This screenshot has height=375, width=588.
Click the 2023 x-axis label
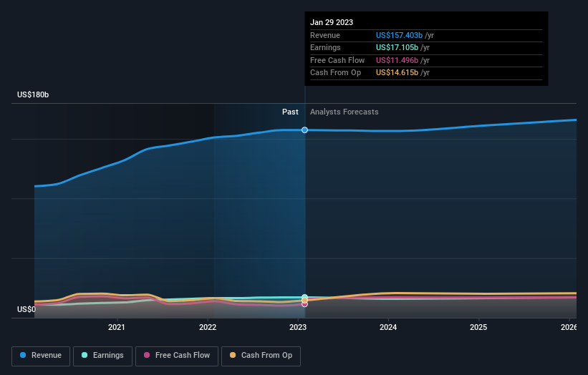click(298, 327)
